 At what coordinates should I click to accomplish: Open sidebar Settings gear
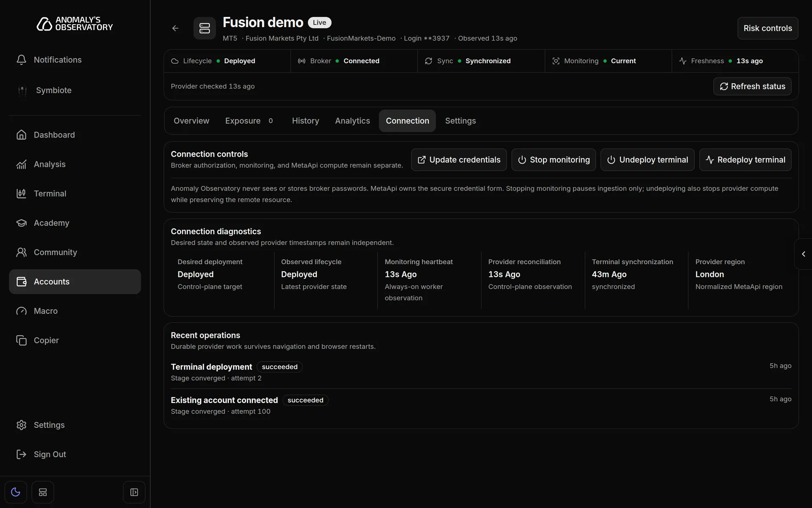pos(21,425)
